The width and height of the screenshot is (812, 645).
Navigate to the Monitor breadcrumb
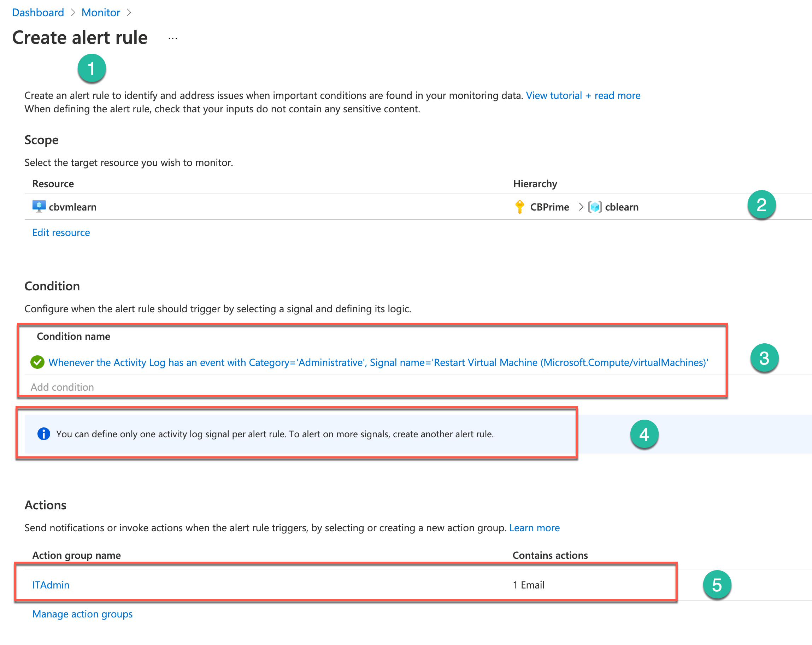point(101,13)
